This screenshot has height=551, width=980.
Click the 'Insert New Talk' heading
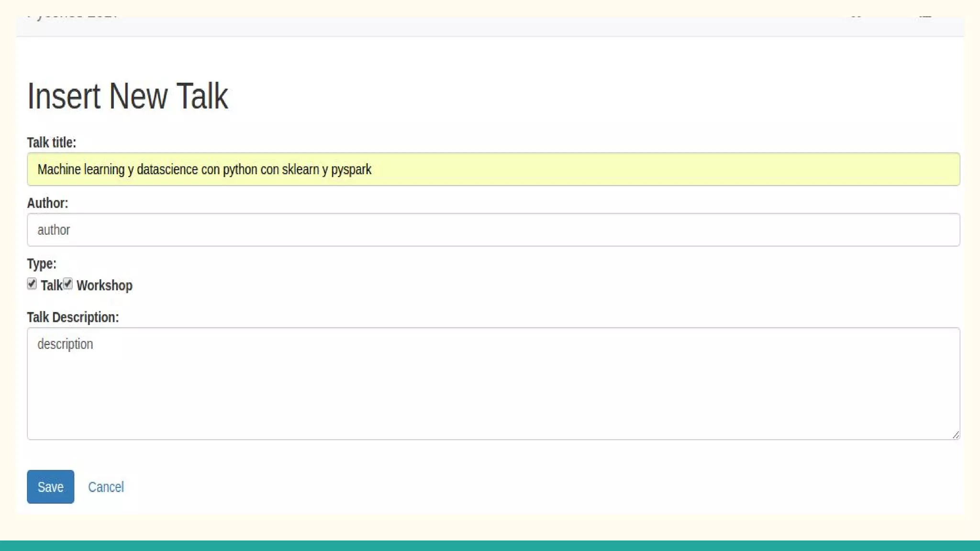point(127,96)
